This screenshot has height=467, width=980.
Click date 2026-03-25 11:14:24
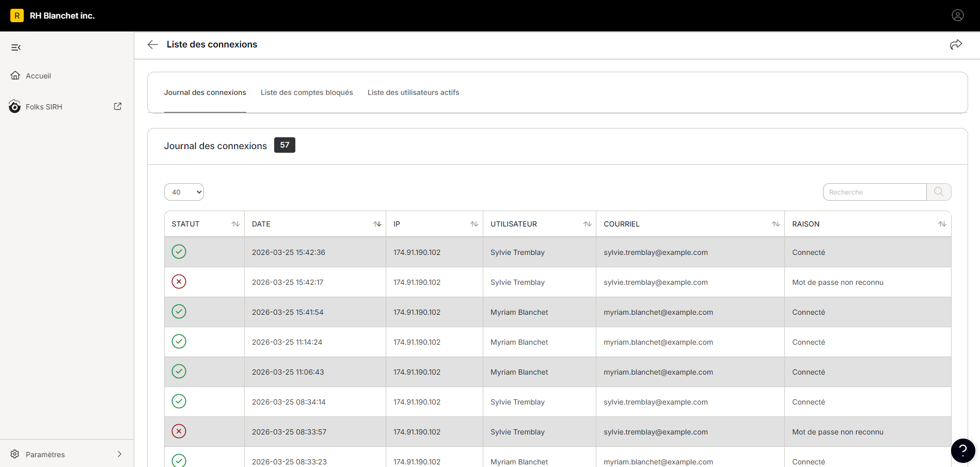click(287, 342)
